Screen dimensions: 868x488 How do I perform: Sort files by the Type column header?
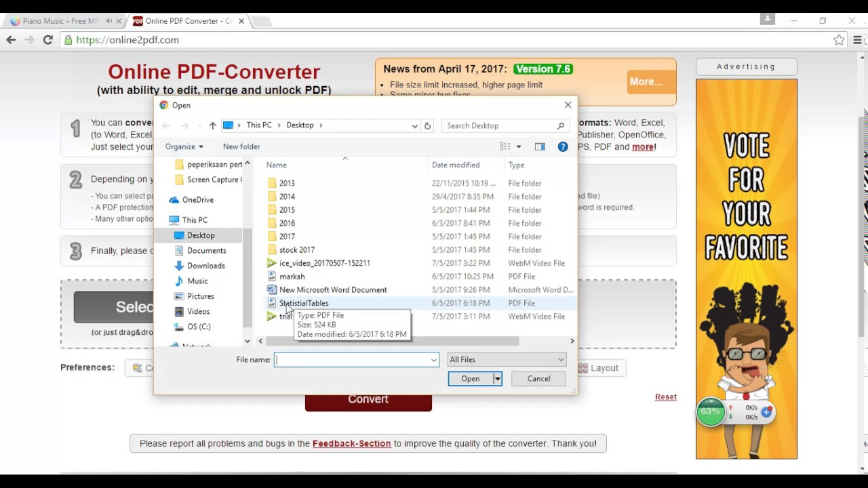[x=516, y=165]
